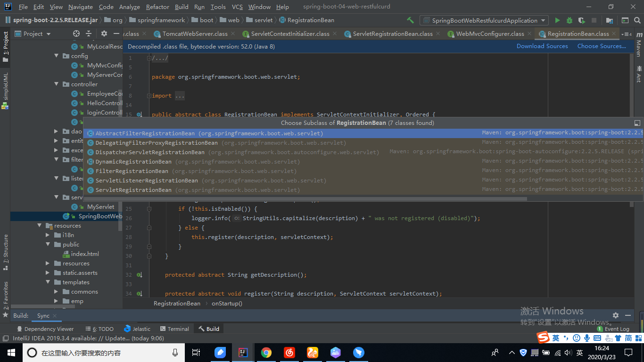
Task: Collapse the templates folder
Action: 48,282
